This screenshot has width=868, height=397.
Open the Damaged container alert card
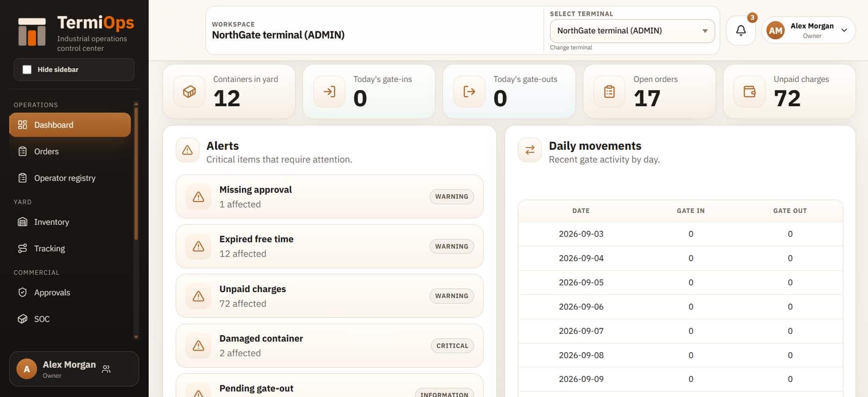[x=330, y=346]
